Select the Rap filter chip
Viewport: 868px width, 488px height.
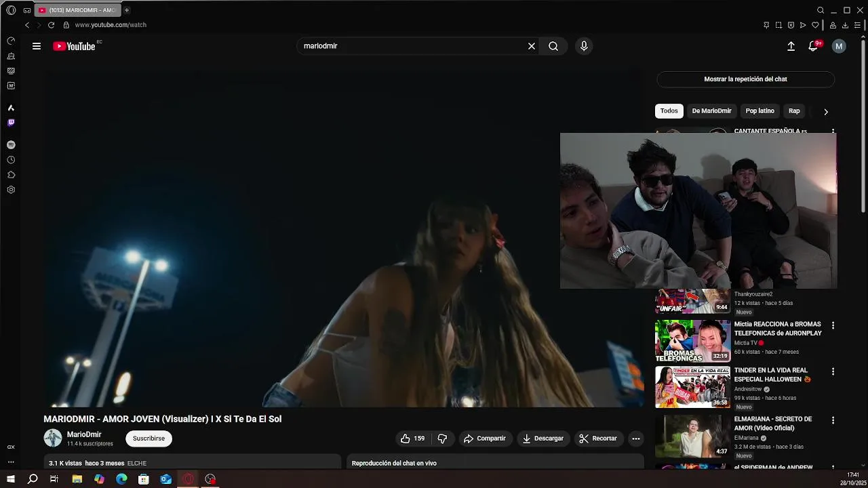click(794, 111)
